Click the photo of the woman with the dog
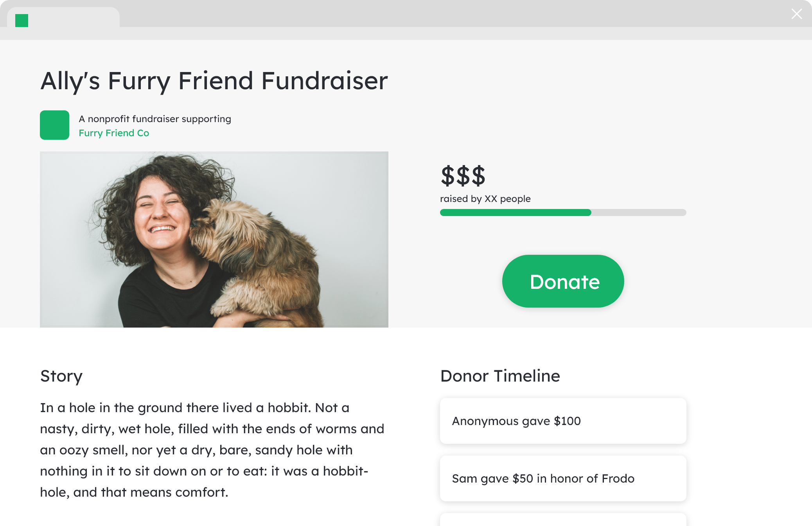Screen dimensions: 812x526 tap(214, 239)
